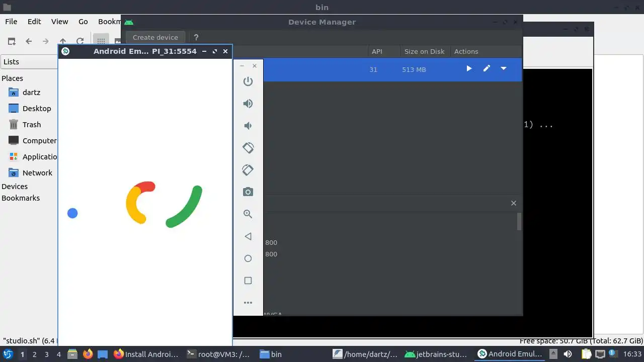Switch to Install Android Firefox taskbar window

(x=146, y=354)
